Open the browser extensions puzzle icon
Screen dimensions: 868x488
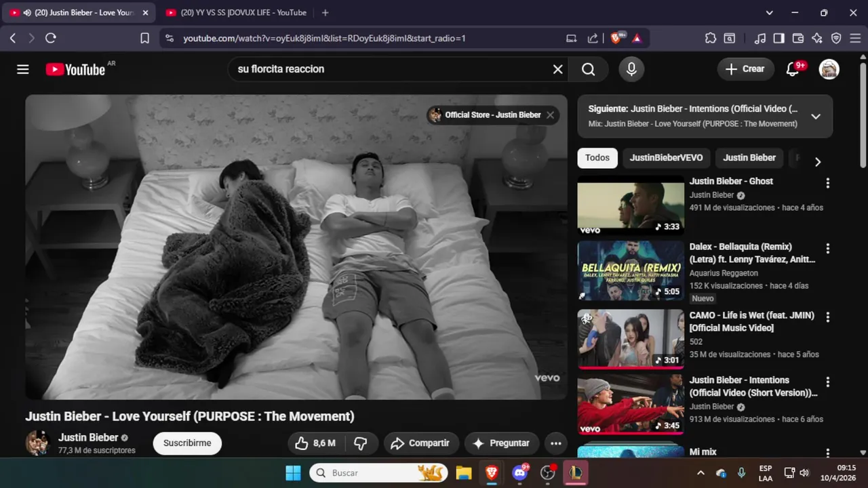(711, 39)
